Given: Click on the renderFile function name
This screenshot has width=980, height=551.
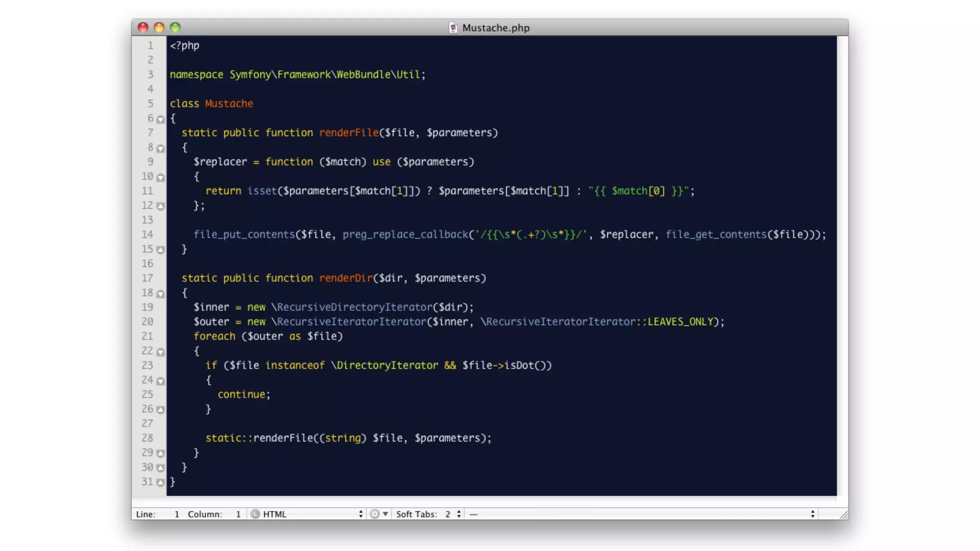Looking at the screenshot, I should 348,132.
